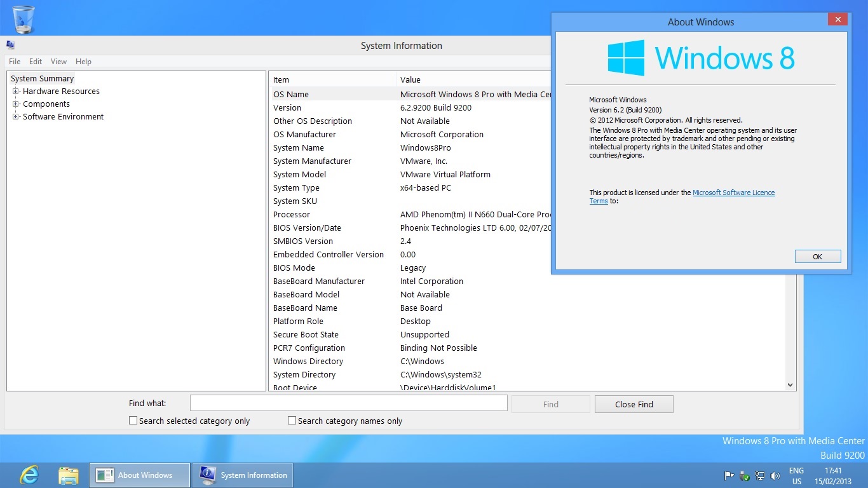Select the Platform Role row
Image resolution: width=868 pixels, height=488 pixels.
527,321
